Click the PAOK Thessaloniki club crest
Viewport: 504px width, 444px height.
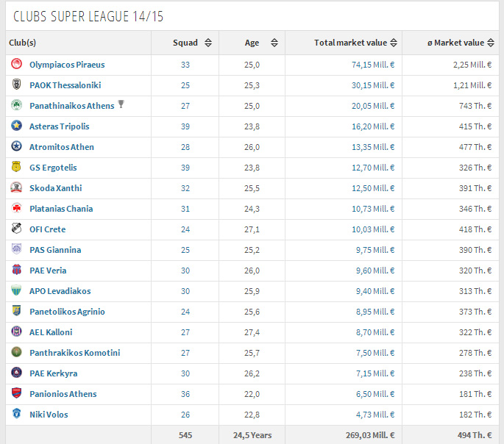click(x=16, y=85)
